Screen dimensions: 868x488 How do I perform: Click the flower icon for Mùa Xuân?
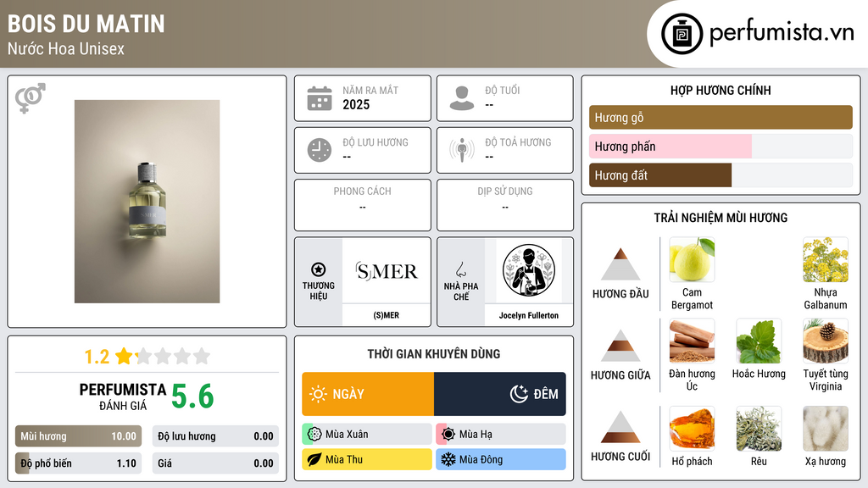point(314,435)
